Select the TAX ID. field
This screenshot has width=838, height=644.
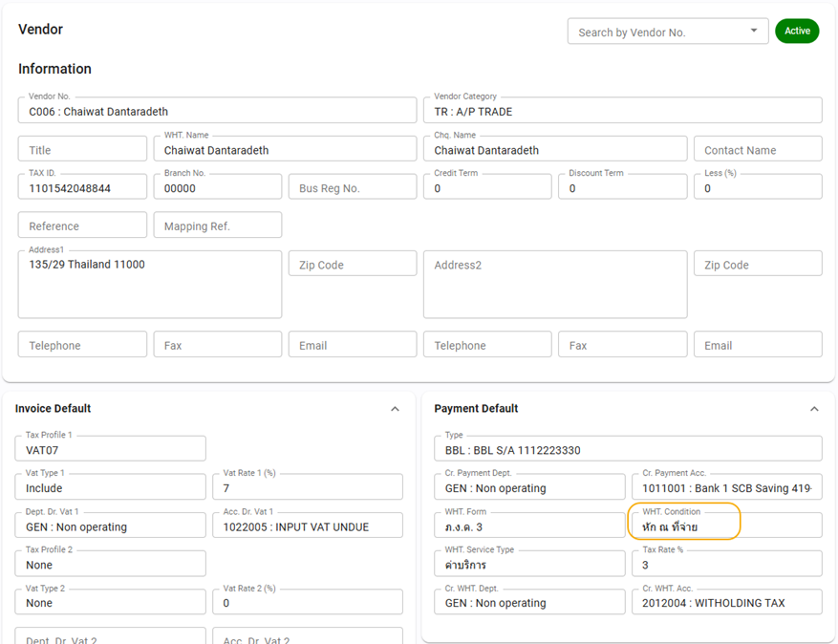tap(82, 188)
